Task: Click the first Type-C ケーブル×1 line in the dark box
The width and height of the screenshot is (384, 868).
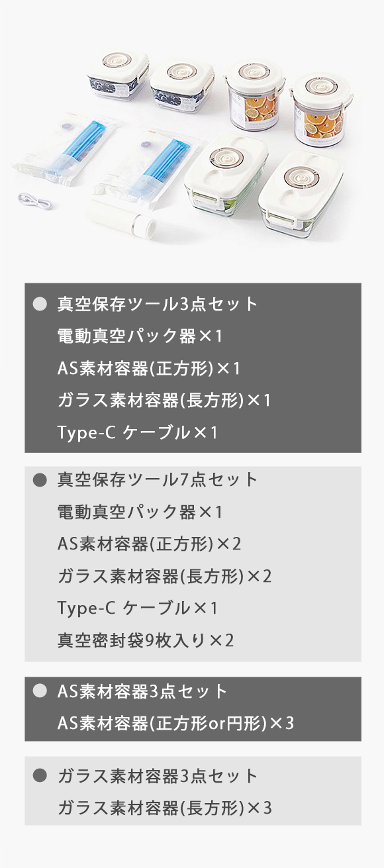Action: pyautogui.click(x=138, y=432)
